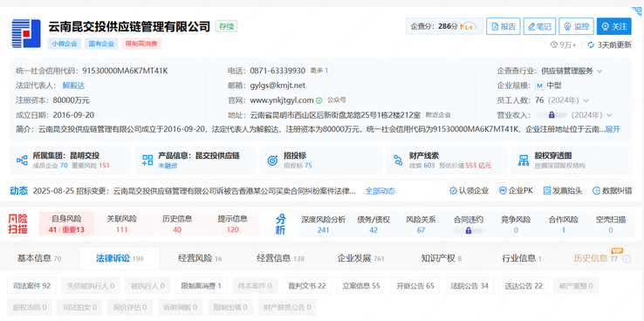
Task: Expand the 员工人数 year dropdown
Action: click(586, 100)
